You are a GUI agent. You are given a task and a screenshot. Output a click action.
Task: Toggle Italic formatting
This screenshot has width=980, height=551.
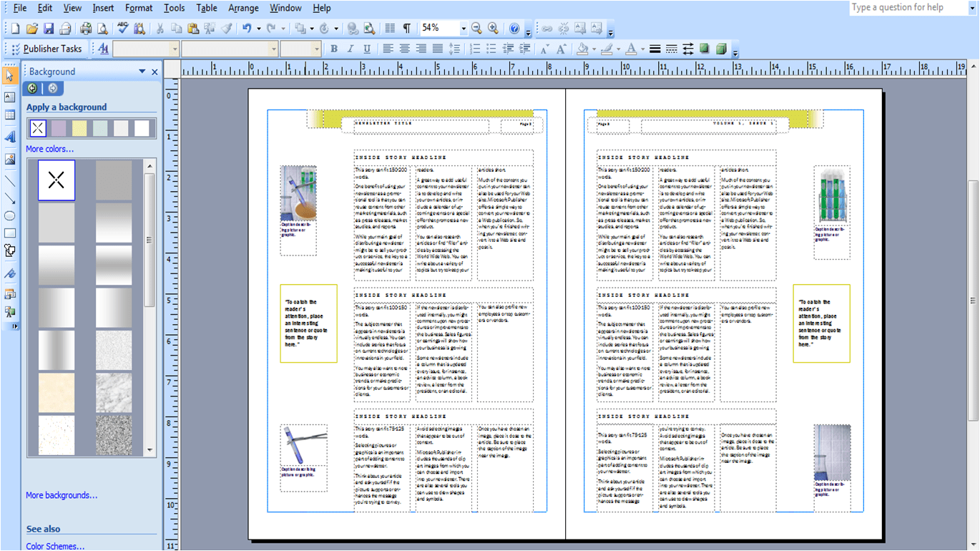point(350,49)
